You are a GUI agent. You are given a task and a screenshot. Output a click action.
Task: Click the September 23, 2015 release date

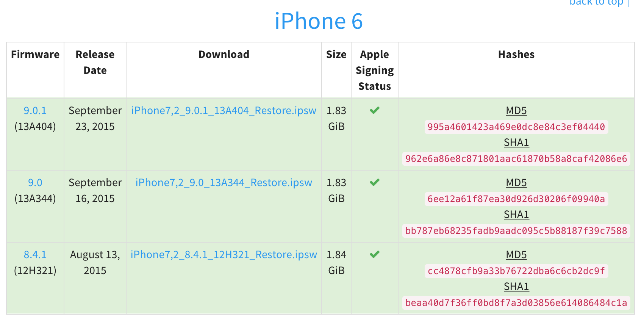tap(95, 119)
